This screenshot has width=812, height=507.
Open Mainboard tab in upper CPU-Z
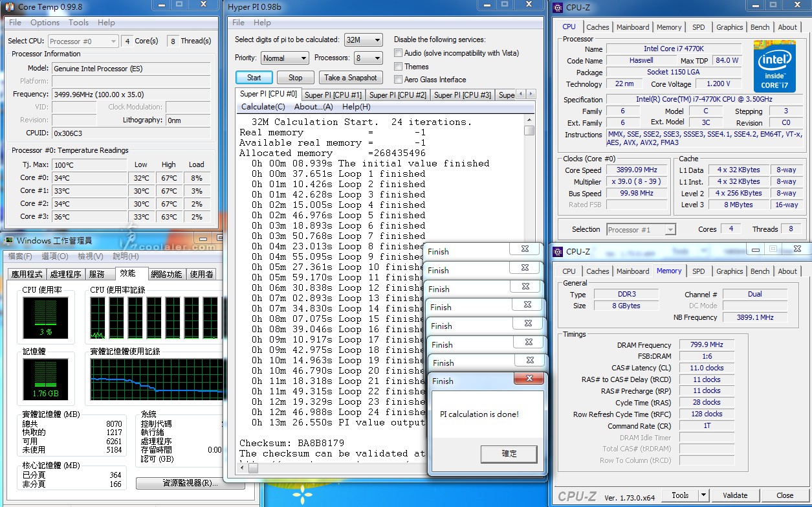coord(632,27)
